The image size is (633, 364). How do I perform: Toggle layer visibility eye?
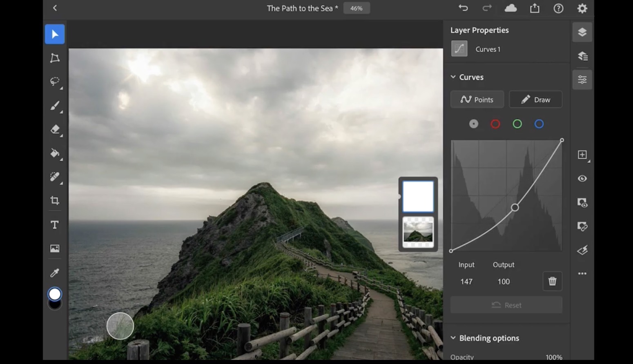point(582,178)
